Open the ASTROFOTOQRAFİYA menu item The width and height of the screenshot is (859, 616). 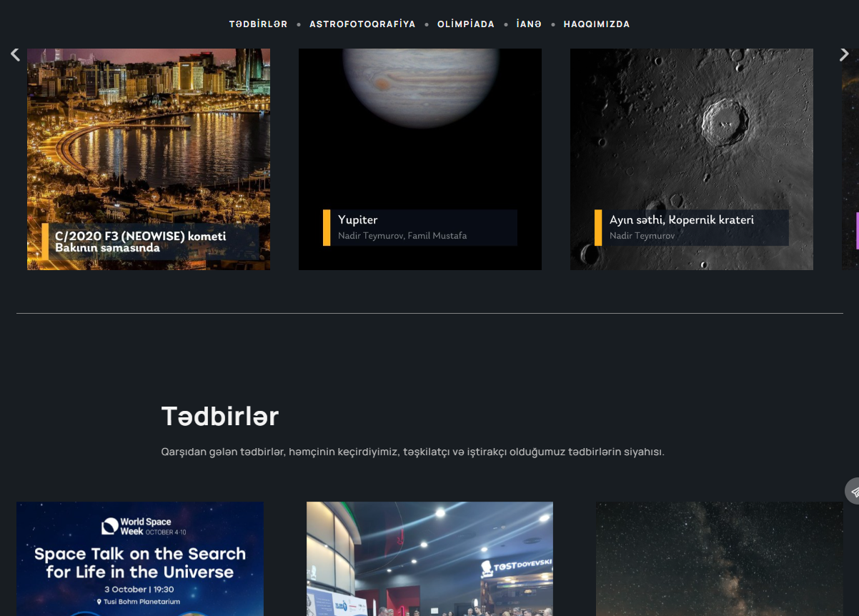[x=362, y=24]
